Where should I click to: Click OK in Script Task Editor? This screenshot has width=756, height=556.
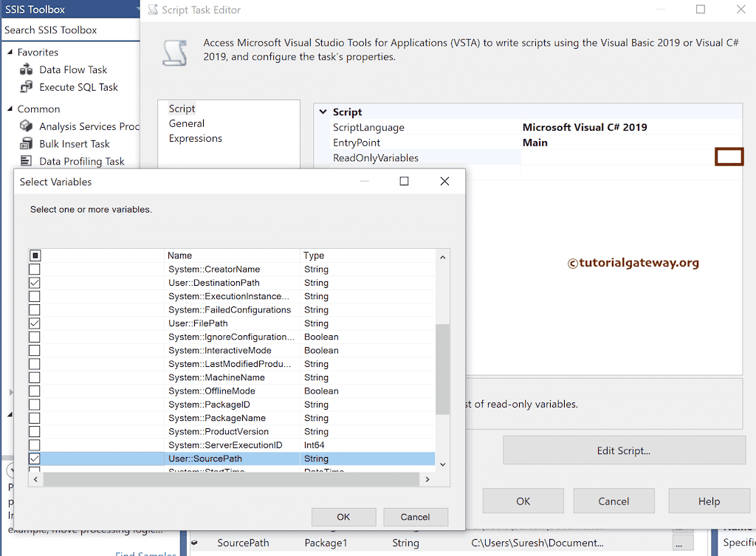click(523, 501)
